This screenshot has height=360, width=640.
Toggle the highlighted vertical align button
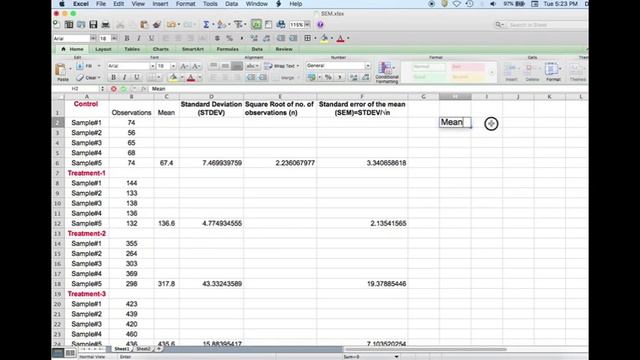point(237,66)
